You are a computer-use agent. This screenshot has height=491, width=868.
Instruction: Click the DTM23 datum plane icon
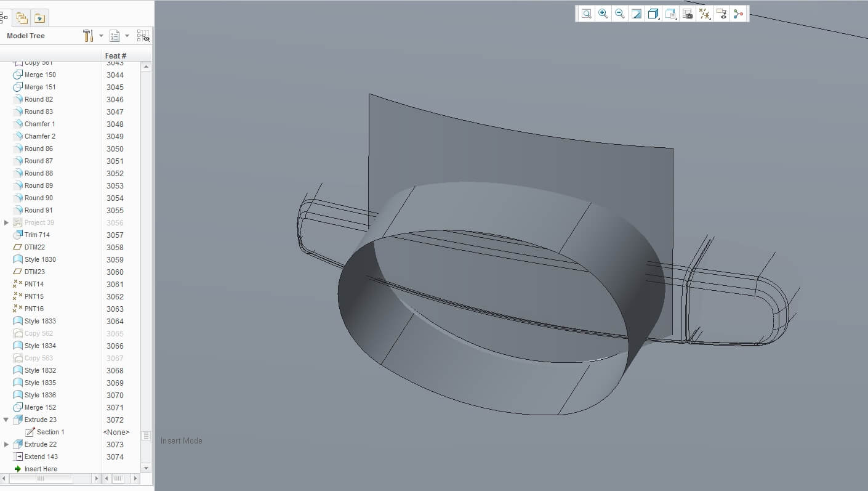pos(18,272)
